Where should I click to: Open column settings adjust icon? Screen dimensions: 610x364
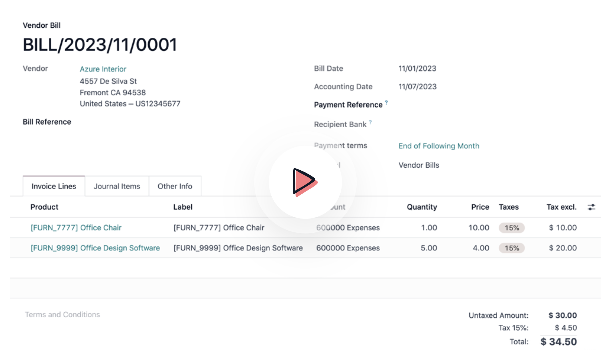[x=592, y=207]
